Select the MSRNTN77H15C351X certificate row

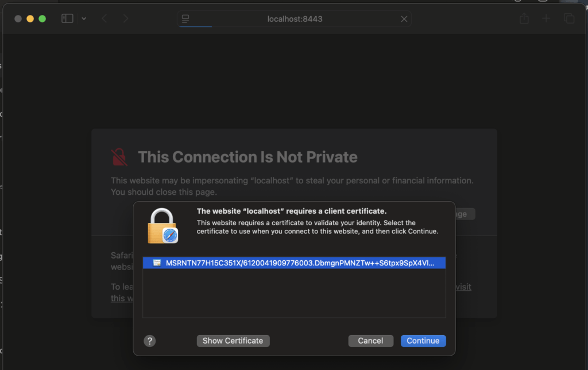click(295, 263)
